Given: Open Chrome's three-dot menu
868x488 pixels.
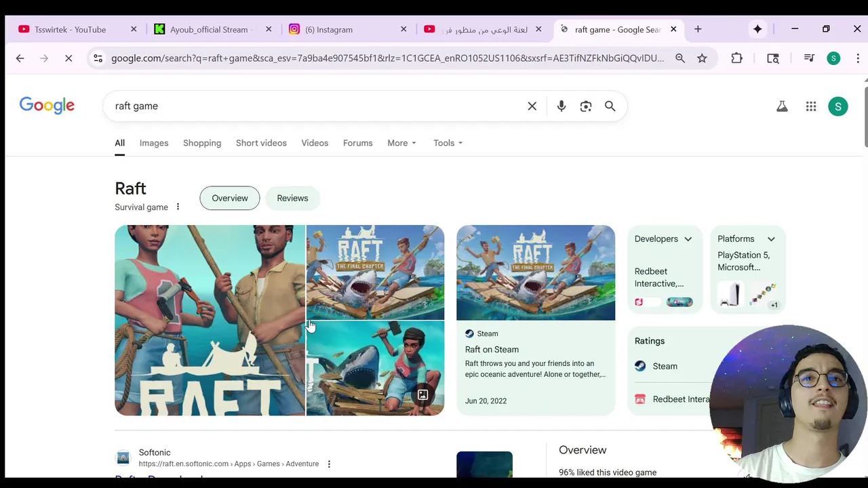Looking at the screenshot, I should point(858,58).
